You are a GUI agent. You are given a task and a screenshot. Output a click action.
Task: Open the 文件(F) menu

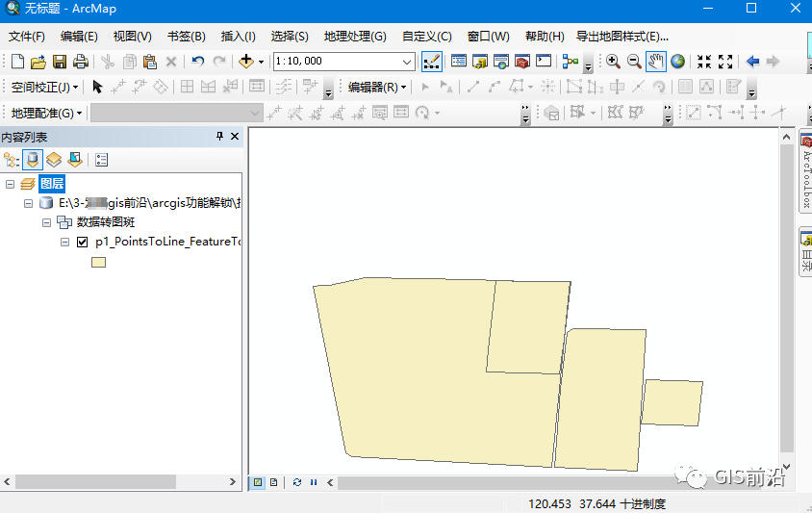(27, 37)
